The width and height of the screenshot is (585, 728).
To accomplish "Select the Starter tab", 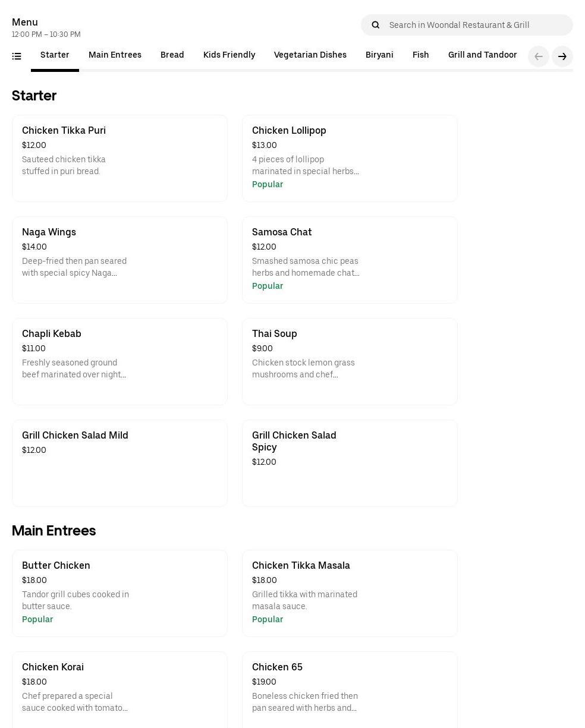I will 55,55.
